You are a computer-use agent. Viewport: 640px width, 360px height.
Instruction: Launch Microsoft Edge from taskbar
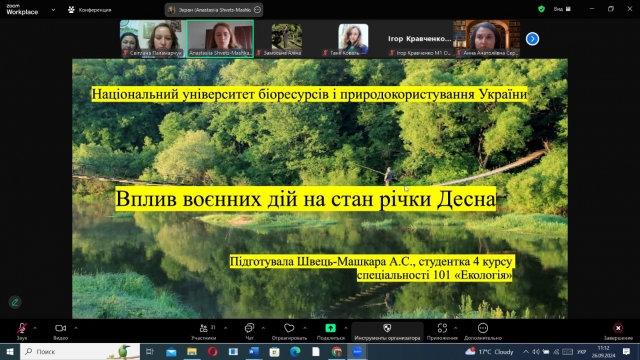pyautogui.click(x=295, y=351)
